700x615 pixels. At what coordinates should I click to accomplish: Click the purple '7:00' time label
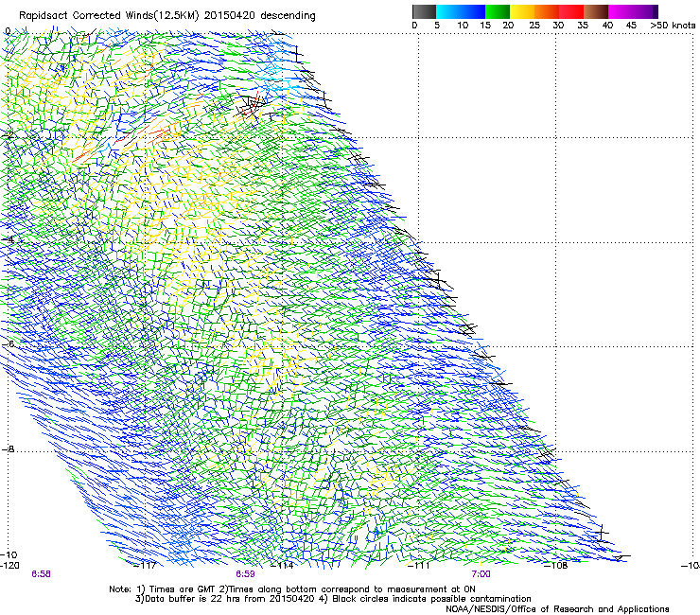coord(481,574)
